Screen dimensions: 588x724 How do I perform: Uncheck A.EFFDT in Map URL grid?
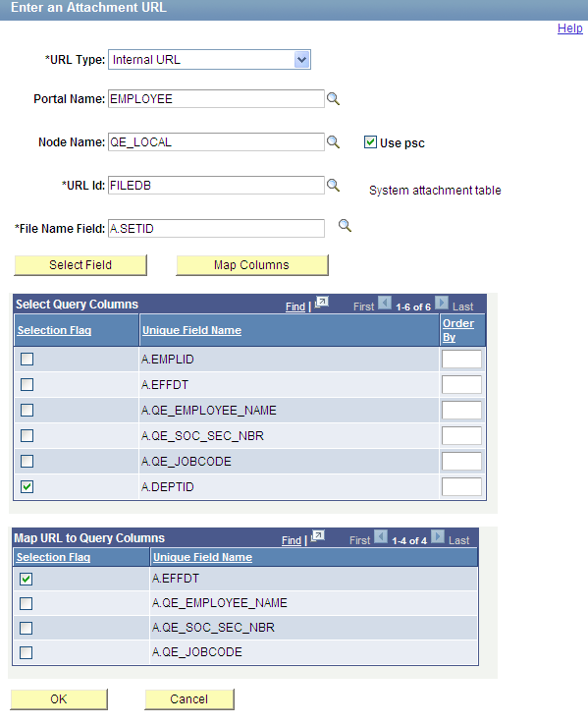click(26, 579)
